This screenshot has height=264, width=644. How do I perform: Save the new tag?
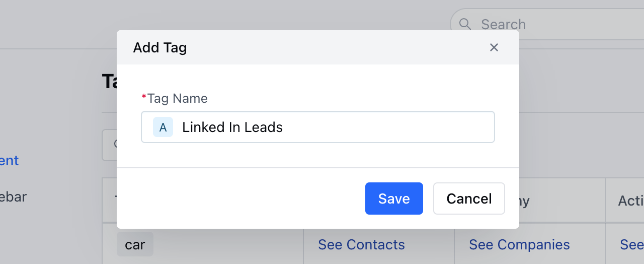[394, 199]
